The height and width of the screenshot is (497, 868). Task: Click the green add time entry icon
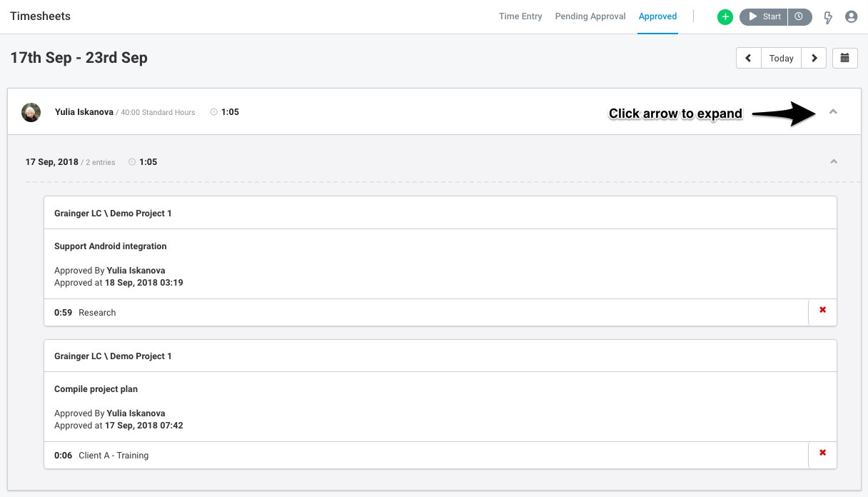(x=725, y=17)
